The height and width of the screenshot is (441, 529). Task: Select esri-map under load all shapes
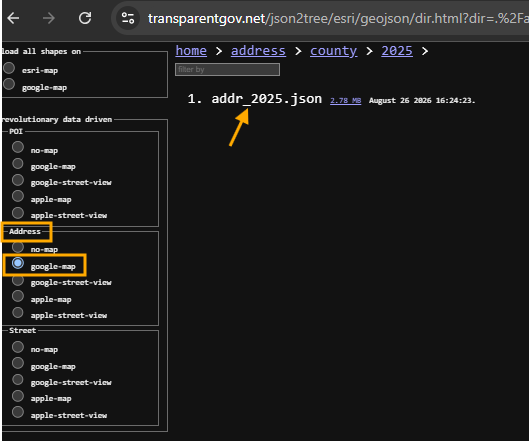(9, 68)
